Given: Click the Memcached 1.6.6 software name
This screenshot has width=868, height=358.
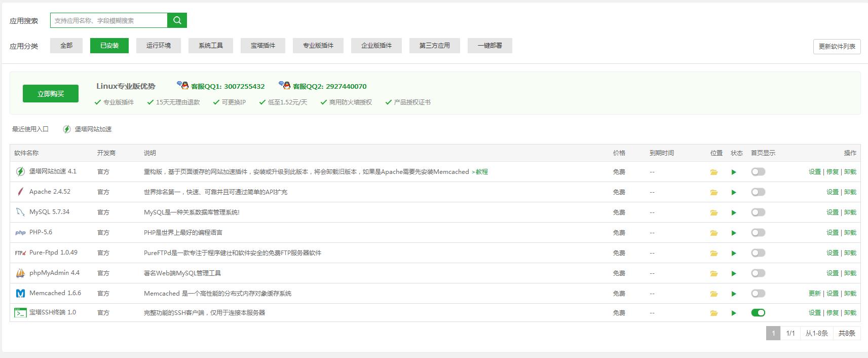Looking at the screenshot, I should click(55, 293).
